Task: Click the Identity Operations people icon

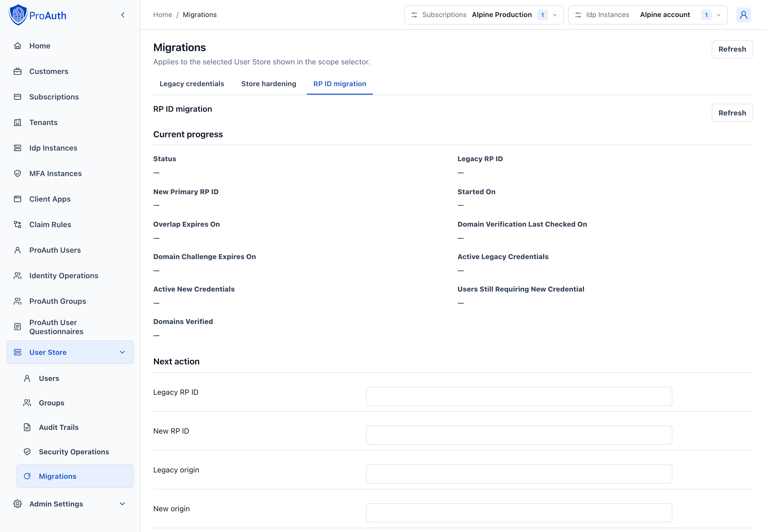Action: 18,276
